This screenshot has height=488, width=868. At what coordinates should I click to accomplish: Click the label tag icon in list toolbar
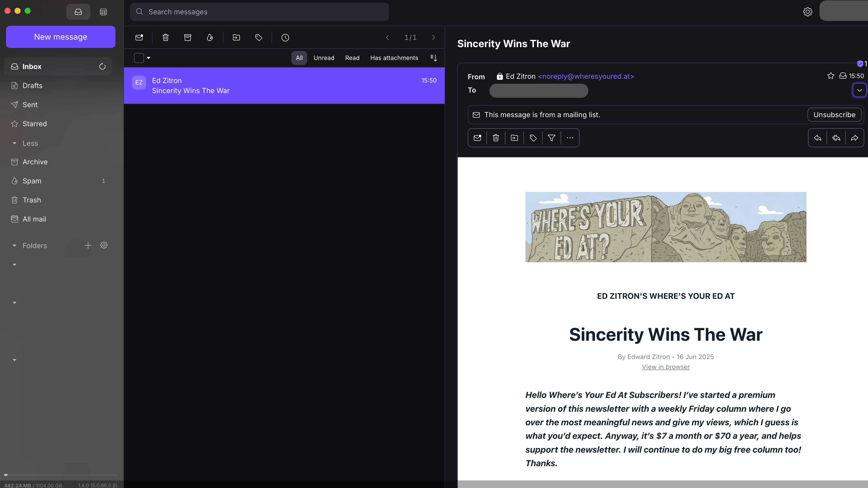click(x=258, y=37)
